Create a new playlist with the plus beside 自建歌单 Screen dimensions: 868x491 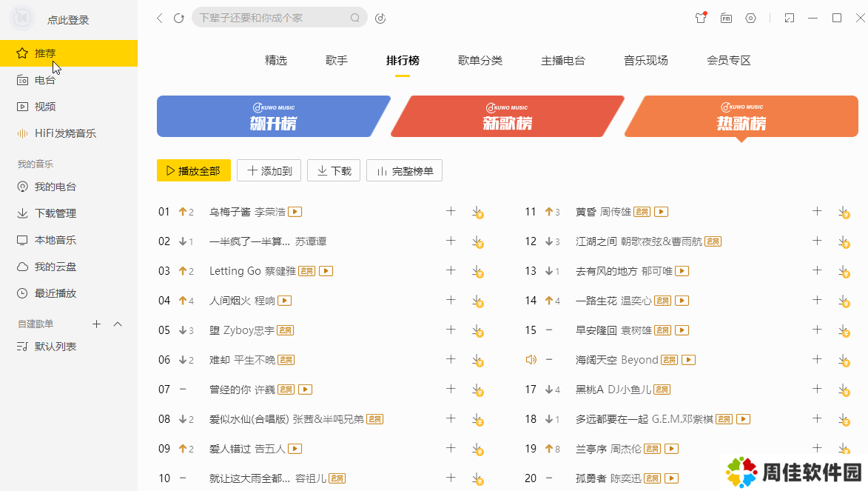pos(96,324)
